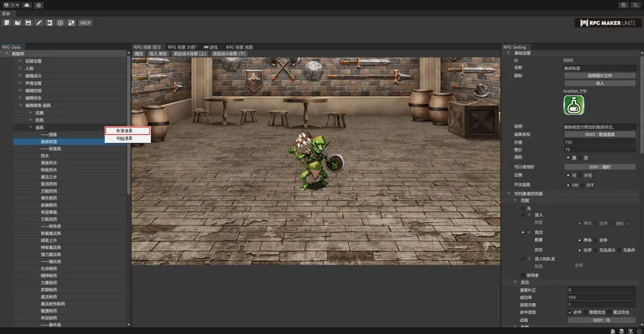Click the open project folder icon

pos(17,23)
